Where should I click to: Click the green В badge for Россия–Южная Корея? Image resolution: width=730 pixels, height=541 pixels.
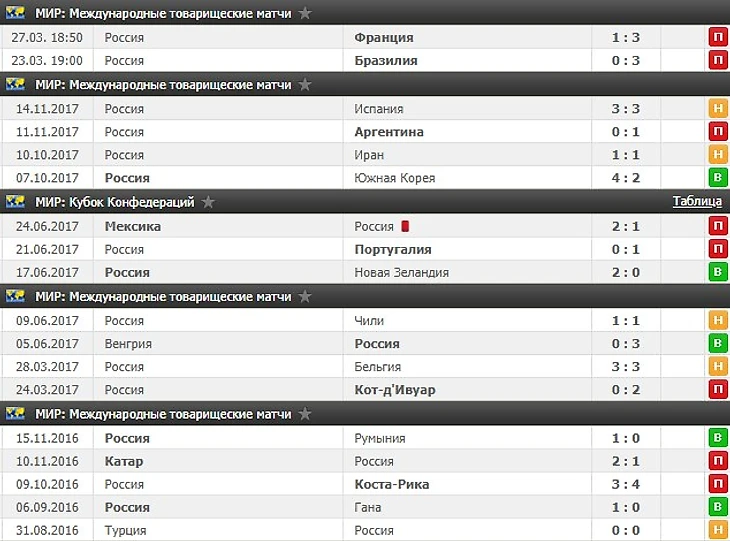[718, 177]
